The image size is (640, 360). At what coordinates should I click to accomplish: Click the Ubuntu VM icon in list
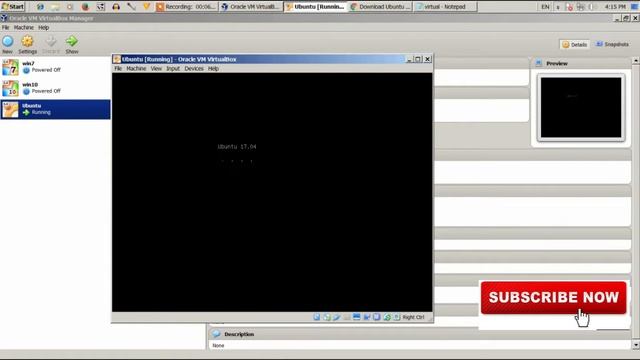pos(10,109)
